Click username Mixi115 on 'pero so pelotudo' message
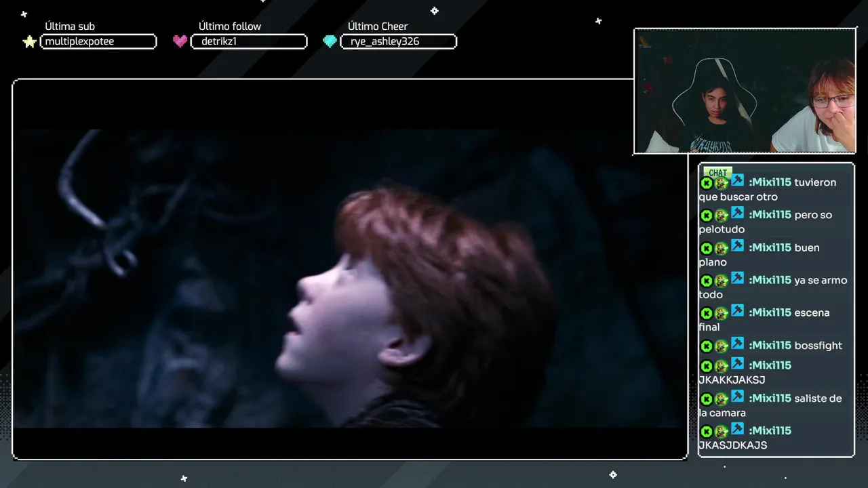Image resolution: width=868 pixels, height=488 pixels. [770, 215]
